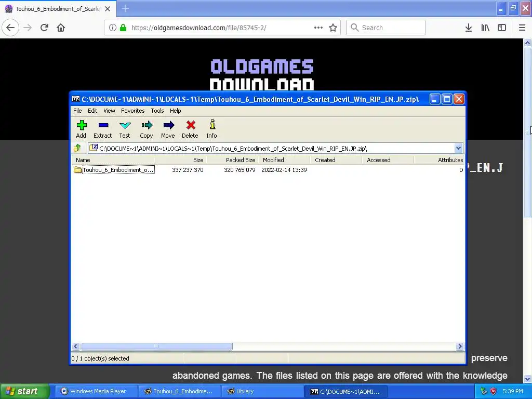
Task: Click Firefox back button
Action: tap(10, 28)
